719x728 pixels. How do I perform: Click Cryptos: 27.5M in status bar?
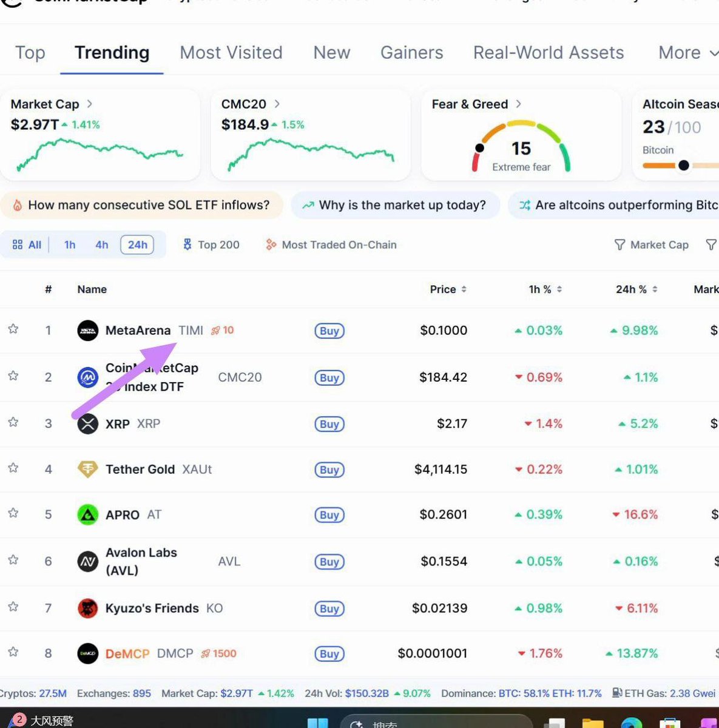pos(33,693)
